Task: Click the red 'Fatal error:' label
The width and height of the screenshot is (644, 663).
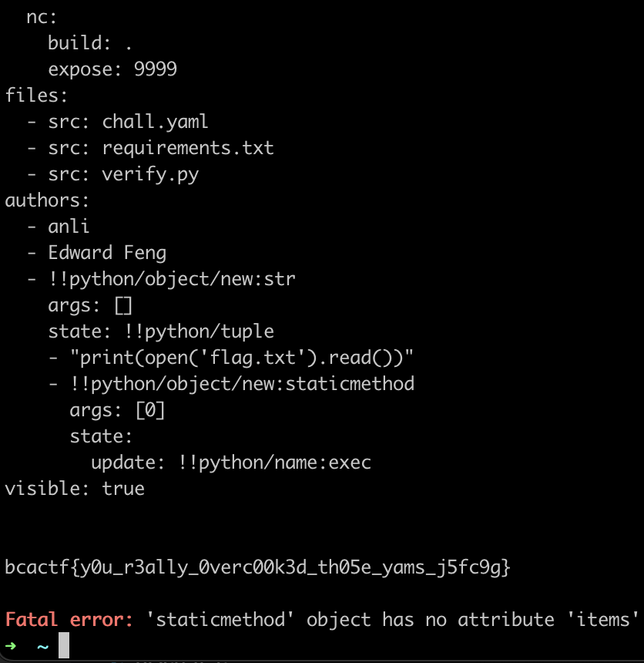Action: [69, 620]
